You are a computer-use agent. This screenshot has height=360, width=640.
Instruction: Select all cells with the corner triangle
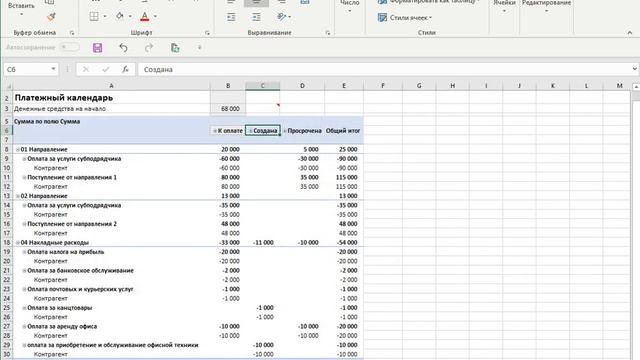[7, 86]
